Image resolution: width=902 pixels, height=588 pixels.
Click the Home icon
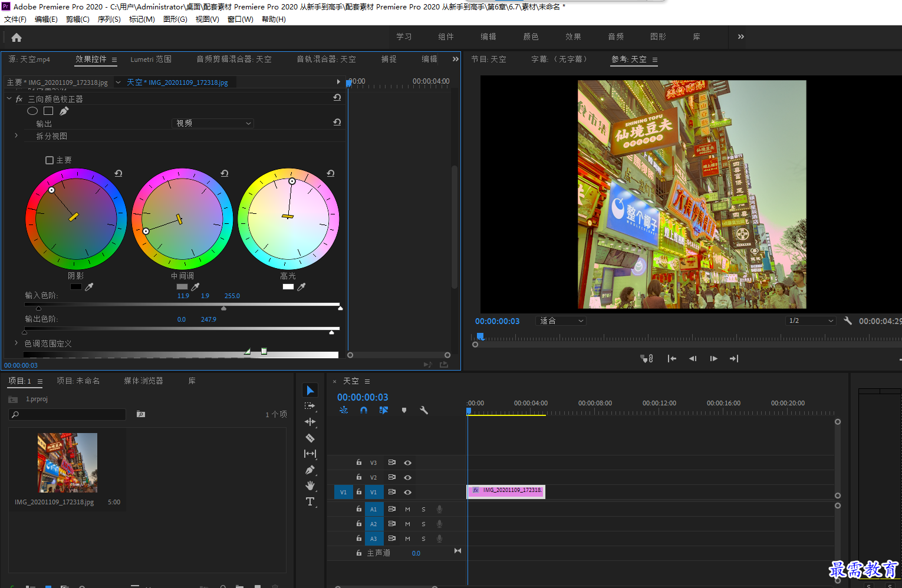point(17,37)
